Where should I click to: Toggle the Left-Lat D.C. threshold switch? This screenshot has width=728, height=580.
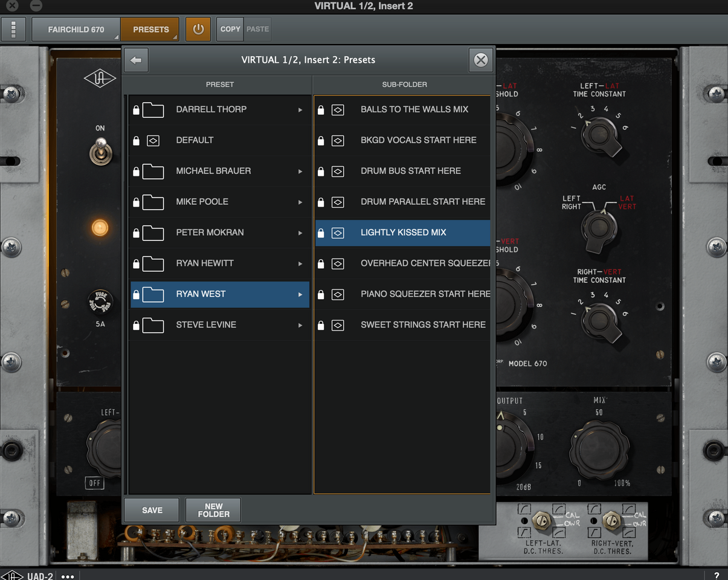click(543, 521)
